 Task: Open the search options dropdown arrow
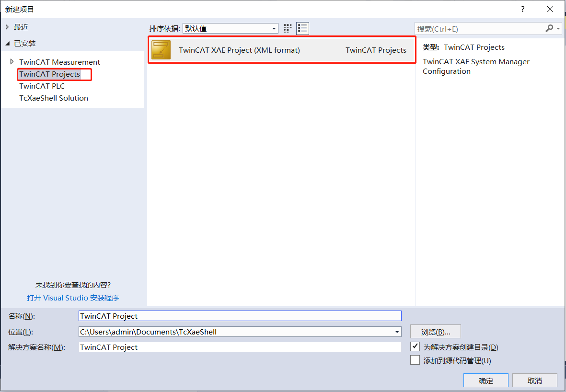pos(558,29)
